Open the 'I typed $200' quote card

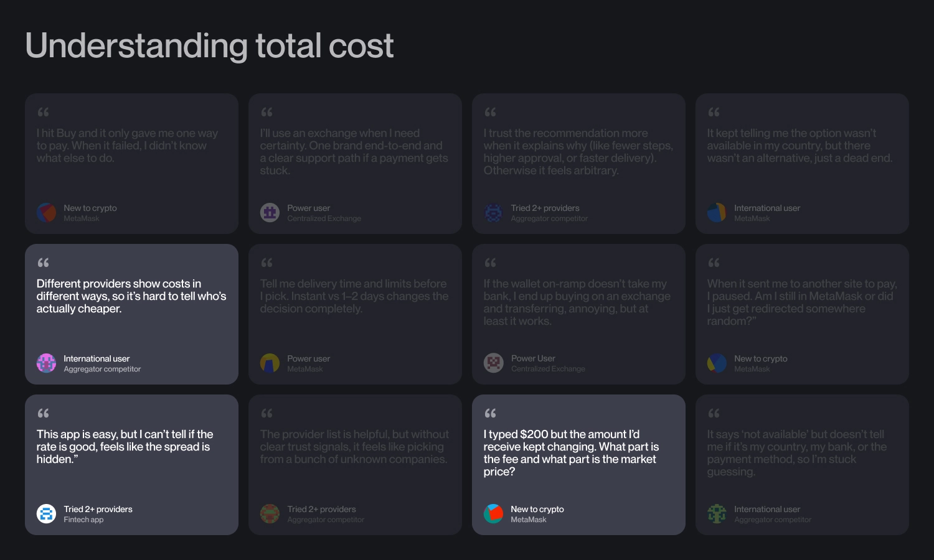click(x=578, y=465)
